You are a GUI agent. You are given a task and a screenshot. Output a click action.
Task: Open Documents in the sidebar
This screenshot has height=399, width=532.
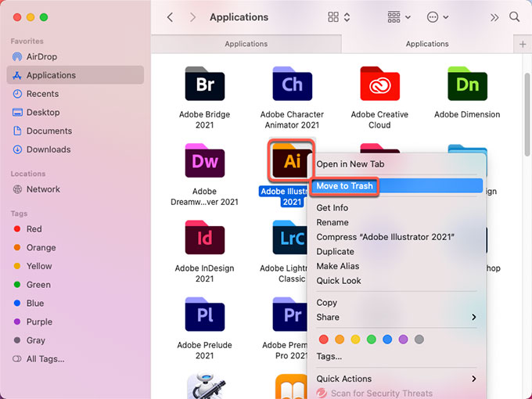coord(75,131)
